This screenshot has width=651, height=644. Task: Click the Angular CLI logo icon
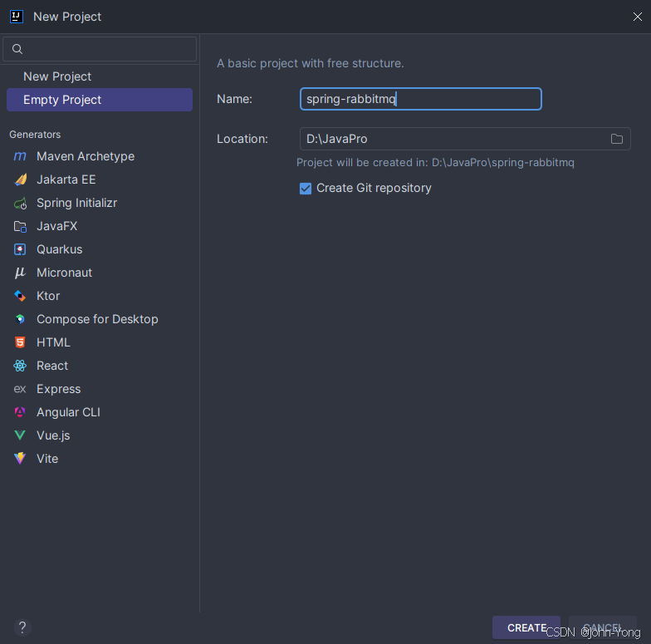20,412
